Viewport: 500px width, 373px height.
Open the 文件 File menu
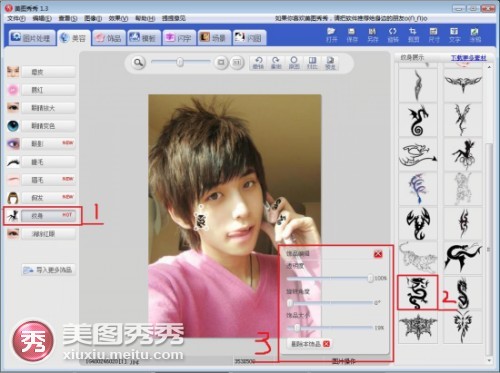[16, 18]
